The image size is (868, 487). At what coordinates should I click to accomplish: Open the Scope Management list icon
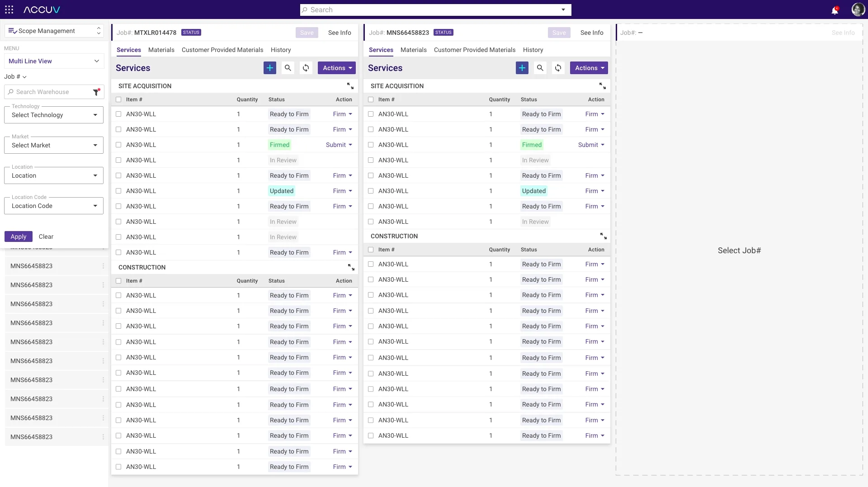pyautogui.click(x=13, y=31)
